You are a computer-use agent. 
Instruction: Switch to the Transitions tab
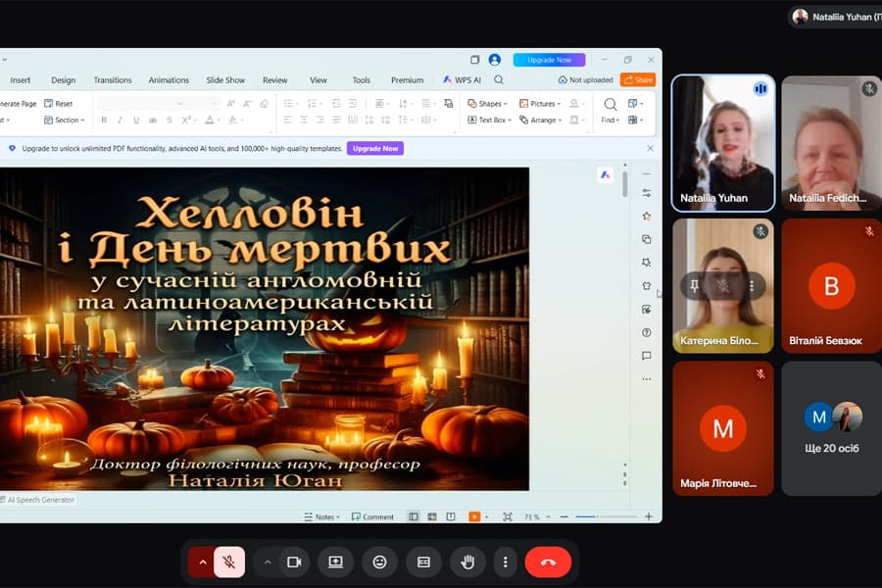[x=113, y=80]
